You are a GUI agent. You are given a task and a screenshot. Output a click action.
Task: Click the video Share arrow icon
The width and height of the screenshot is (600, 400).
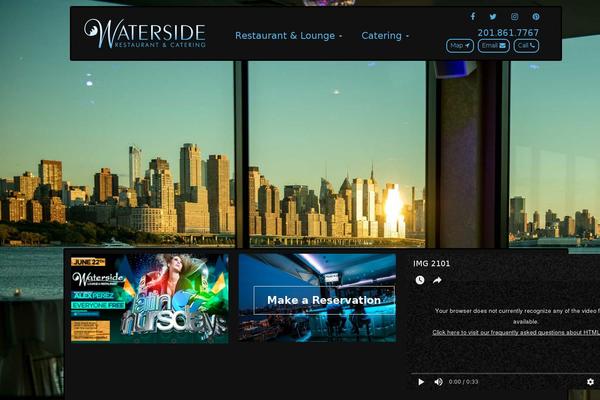(x=437, y=280)
